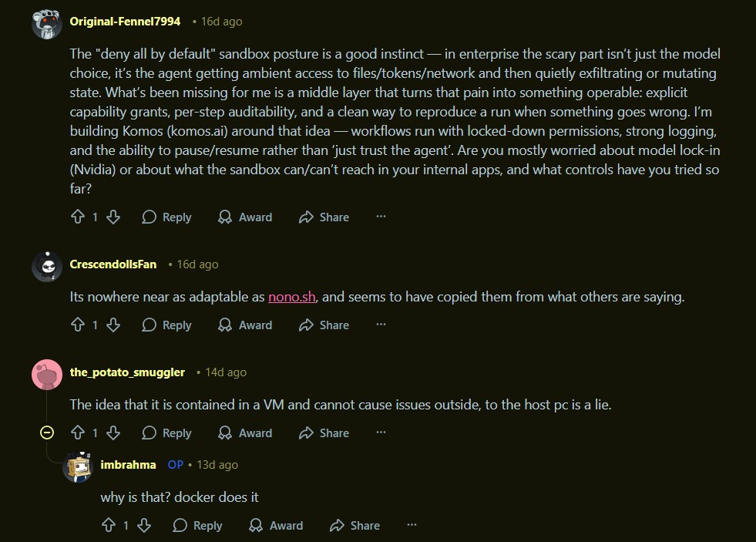Image resolution: width=756 pixels, height=542 pixels.
Task: Reply to imbrahma's comment
Action: point(197,526)
